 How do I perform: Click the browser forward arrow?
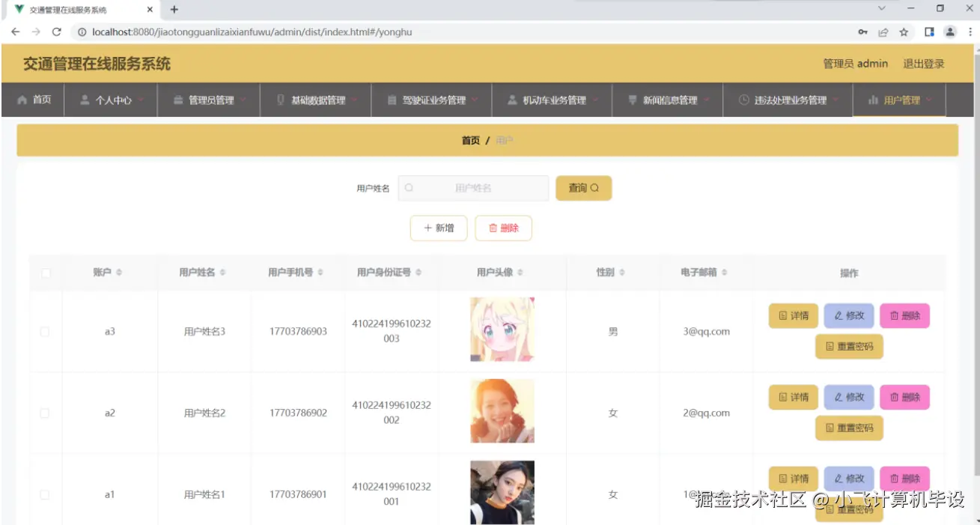[35, 32]
